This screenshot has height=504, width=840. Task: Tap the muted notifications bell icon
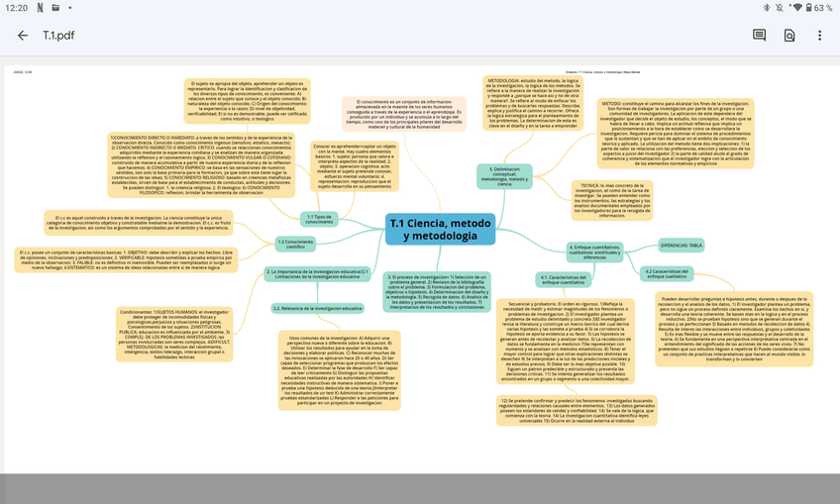(783, 8)
